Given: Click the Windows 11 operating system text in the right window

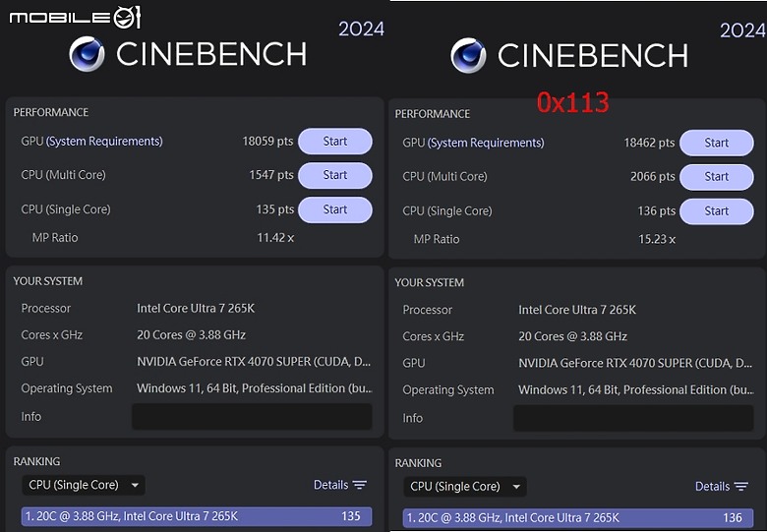Looking at the screenshot, I should [x=636, y=389].
